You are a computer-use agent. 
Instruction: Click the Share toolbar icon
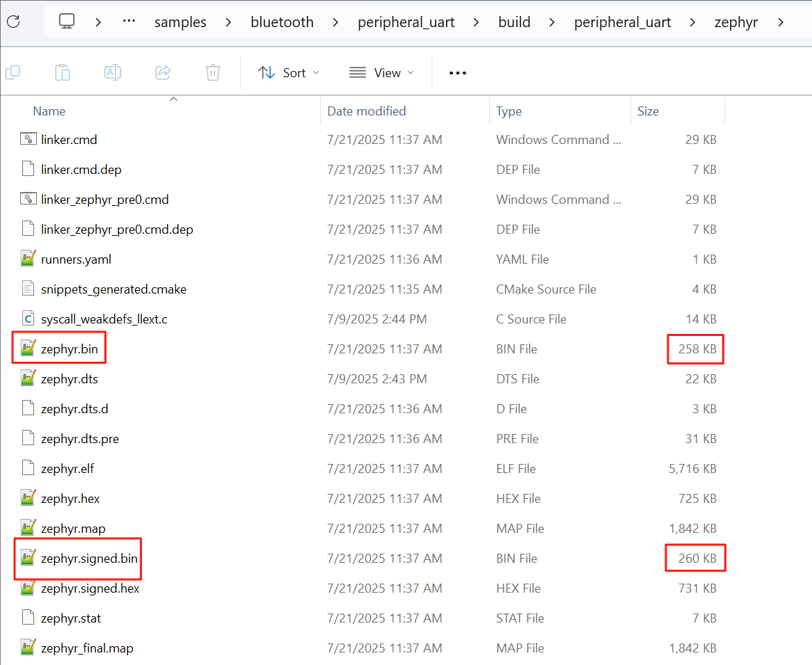[x=163, y=72]
